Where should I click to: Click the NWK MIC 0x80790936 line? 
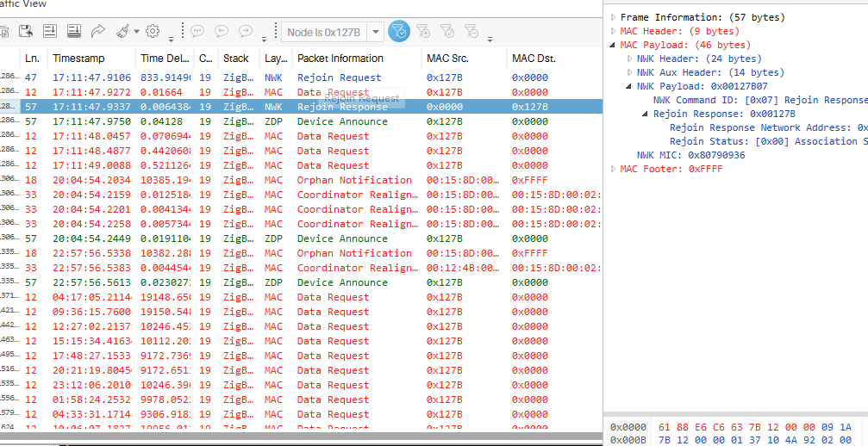(690, 155)
